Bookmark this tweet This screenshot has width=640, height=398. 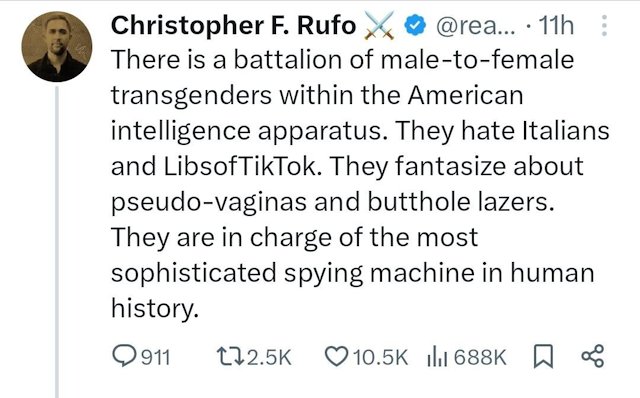543,356
